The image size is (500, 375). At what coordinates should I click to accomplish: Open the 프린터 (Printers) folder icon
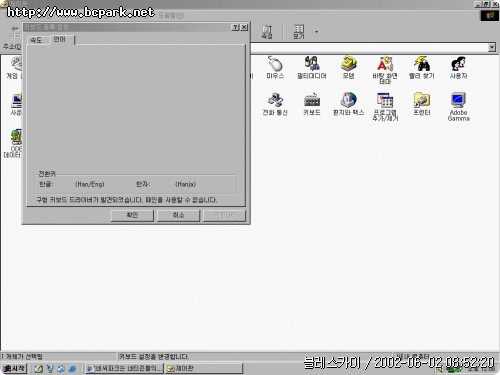pos(422,104)
